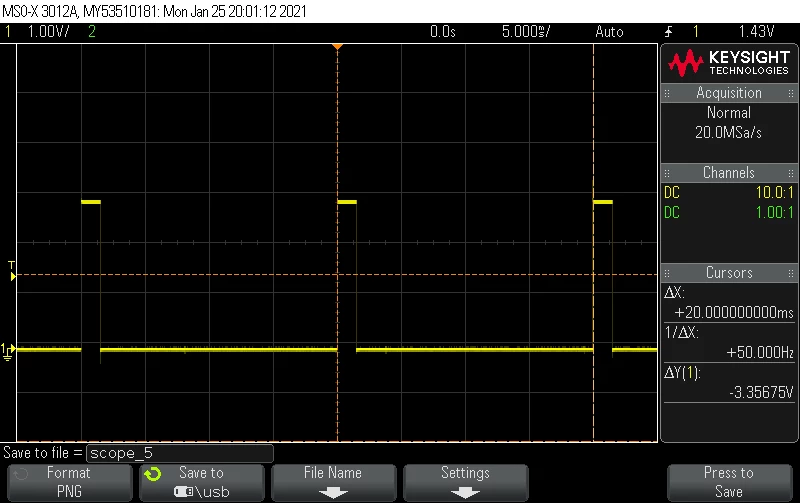Click the Cursors panel header
Image resolution: width=800 pixels, height=503 pixels.
729,273
